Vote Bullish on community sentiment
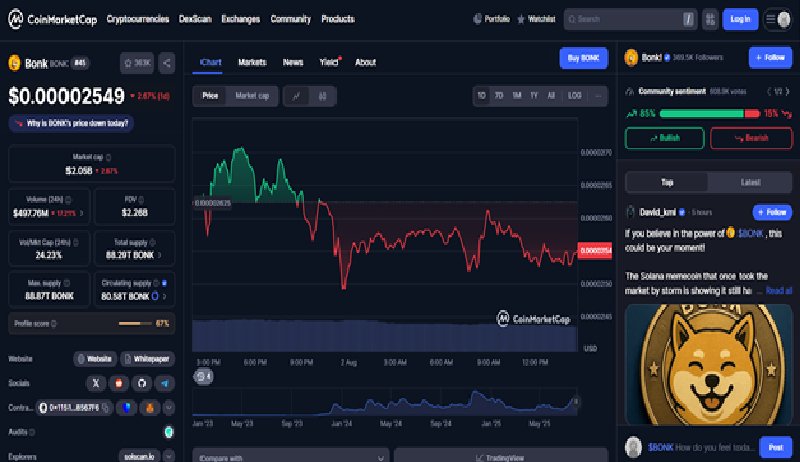 coord(664,138)
